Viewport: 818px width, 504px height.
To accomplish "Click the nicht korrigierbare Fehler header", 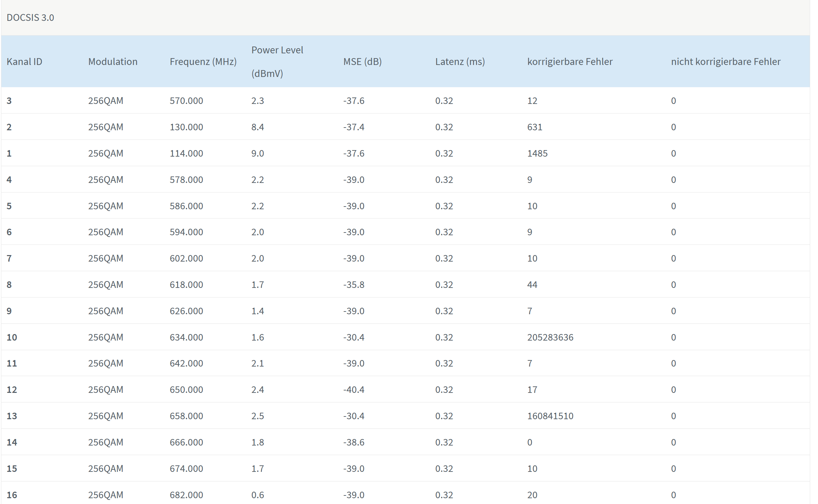I will 725,62.
